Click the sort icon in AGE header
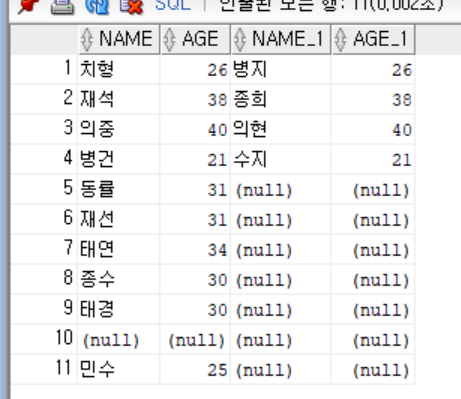 click(169, 39)
